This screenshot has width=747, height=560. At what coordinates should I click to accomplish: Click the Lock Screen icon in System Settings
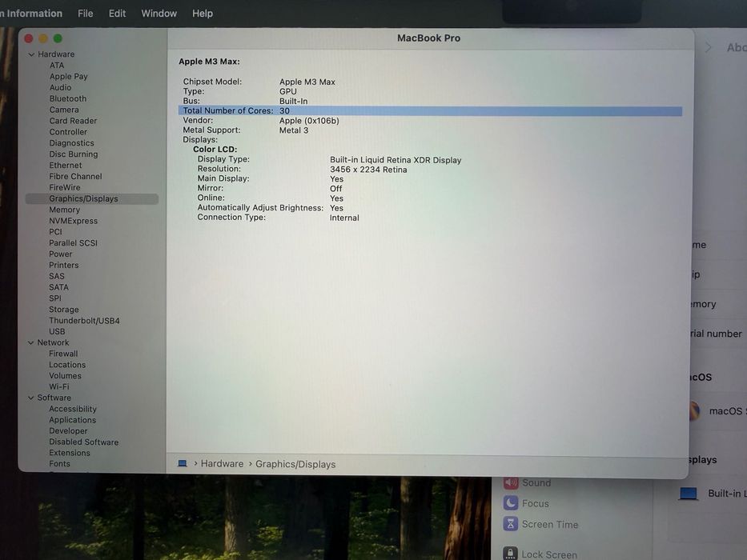(x=510, y=553)
